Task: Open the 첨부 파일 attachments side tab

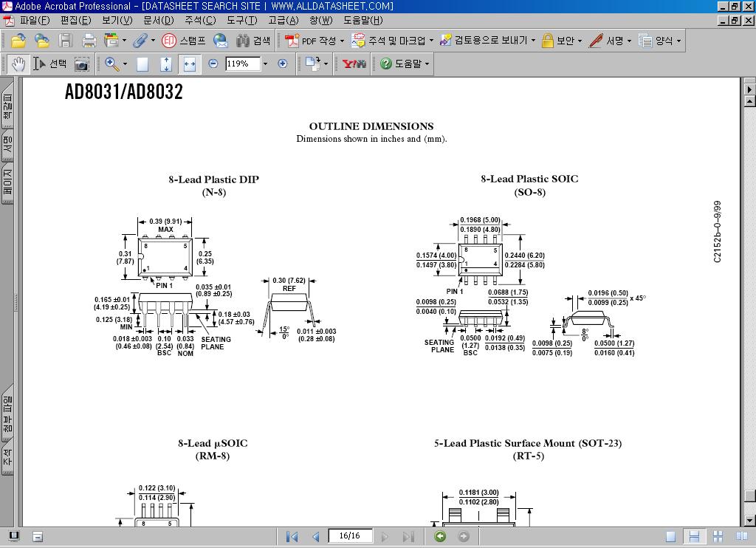Action: pyautogui.click(x=7, y=414)
